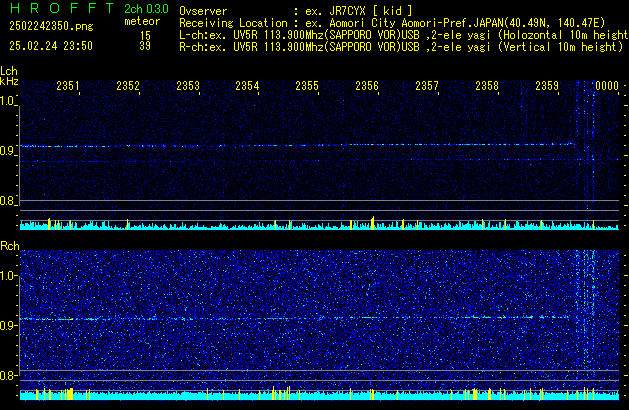The image size is (629, 410).
Task: Click the 2351 time marker
Action: 68,86
